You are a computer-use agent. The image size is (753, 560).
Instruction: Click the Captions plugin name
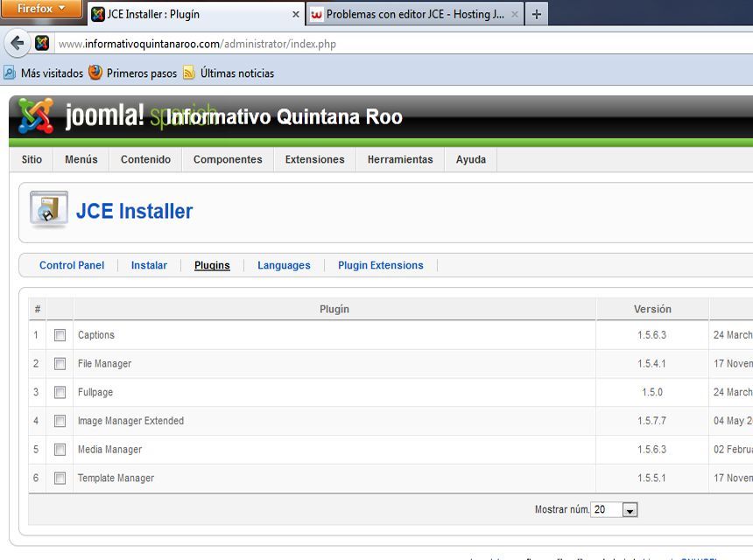96,335
